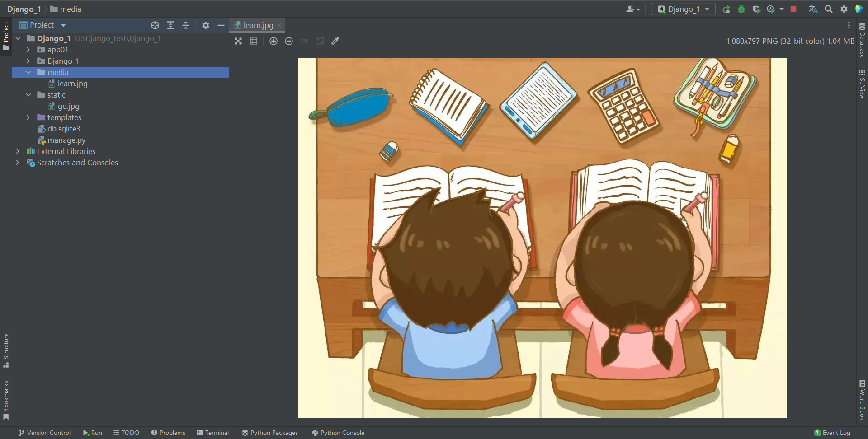868x439 pixels.
Task: Open the user account dropdown
Action: point(633,9)
